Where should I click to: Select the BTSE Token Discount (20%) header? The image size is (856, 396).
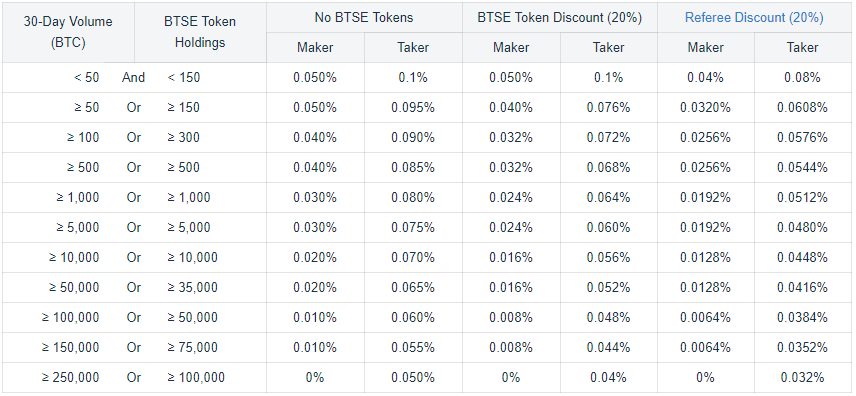click(x=560, y=17)
